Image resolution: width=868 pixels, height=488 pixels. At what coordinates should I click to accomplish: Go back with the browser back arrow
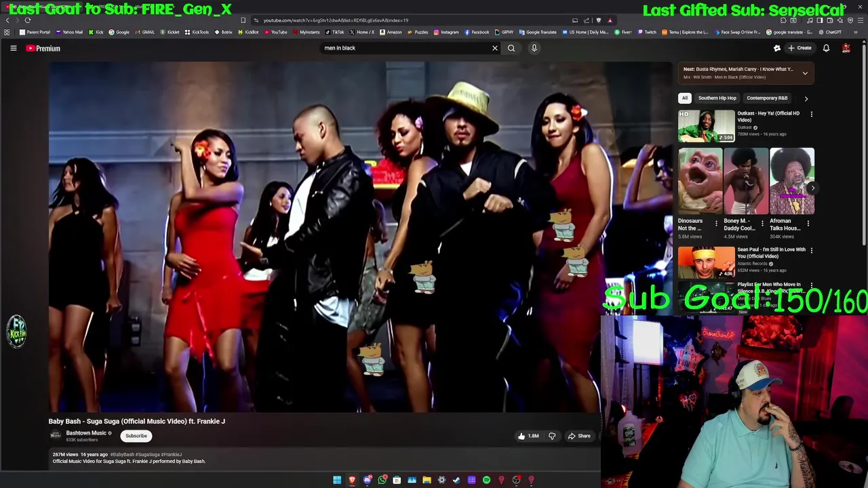(7, 20)
